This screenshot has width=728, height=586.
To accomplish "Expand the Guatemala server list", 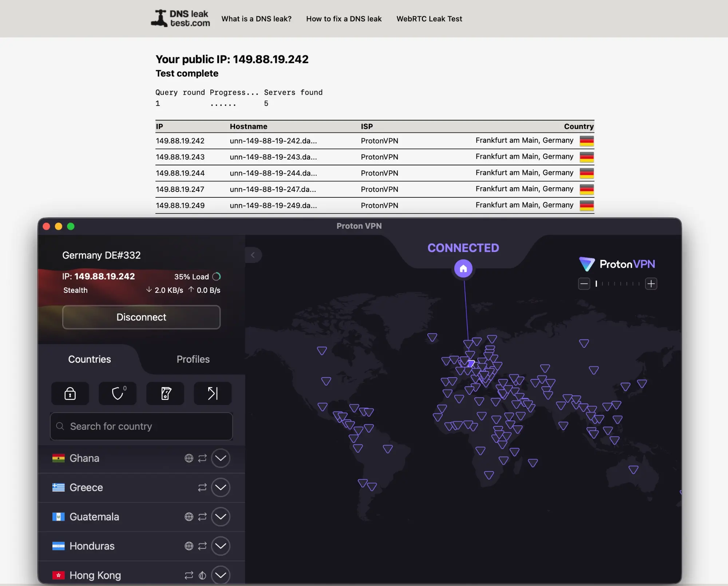I will [x=221, y=517].
